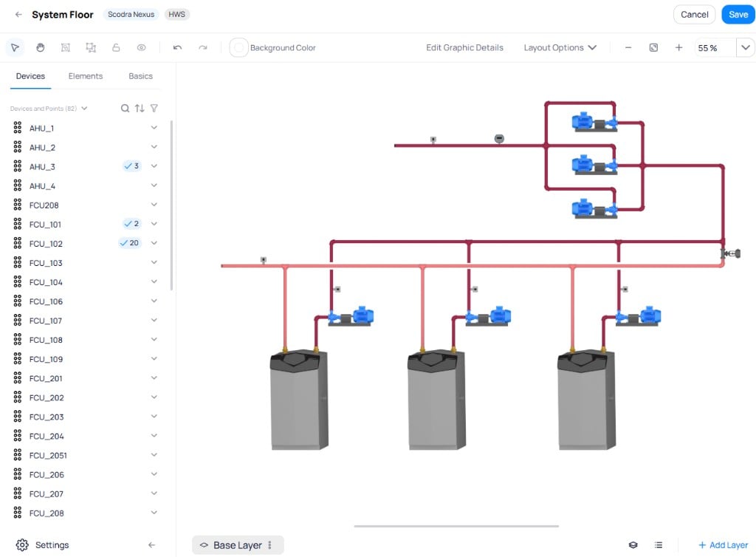756x557 pixels.
Task: Click the ungroup objects tool icon
Action: pos(91,48)
